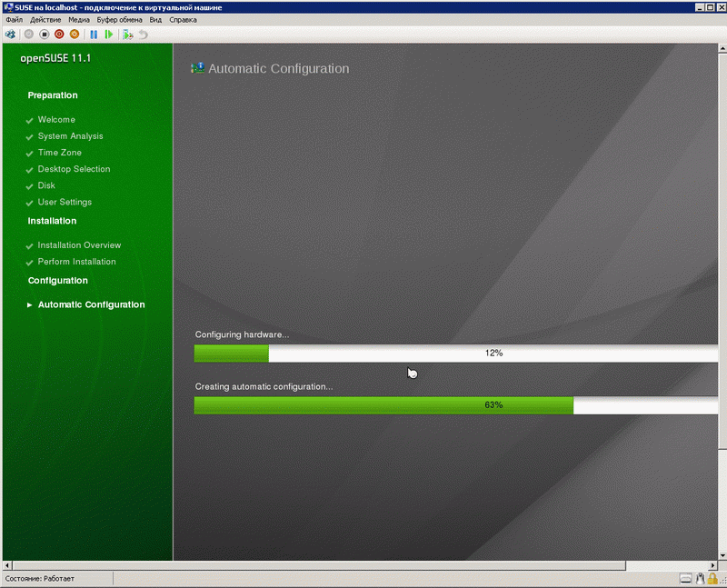This screenshot has height=588, width=727.
Task: Close the SUSE VM connection window
Action: pos(721,7)
